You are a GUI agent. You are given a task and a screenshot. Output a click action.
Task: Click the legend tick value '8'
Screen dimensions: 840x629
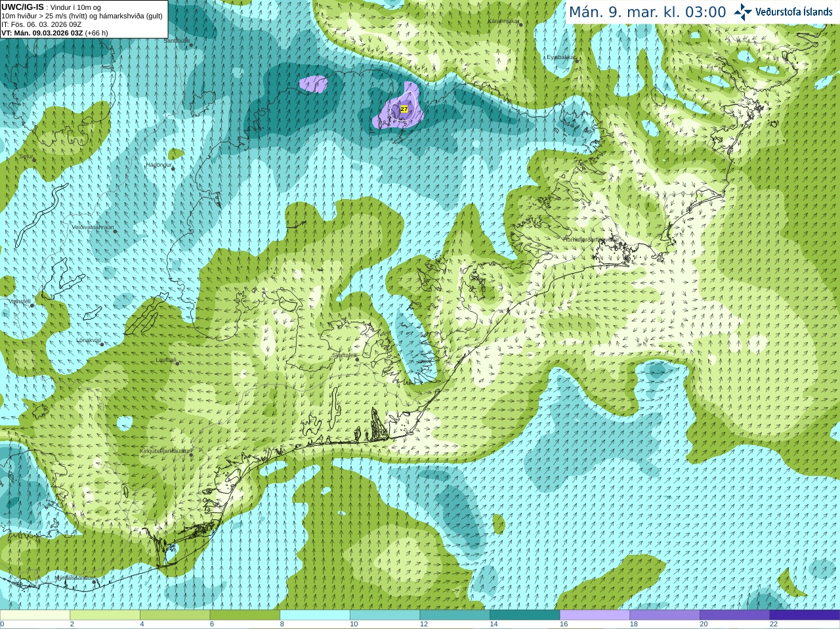[282, 624]
